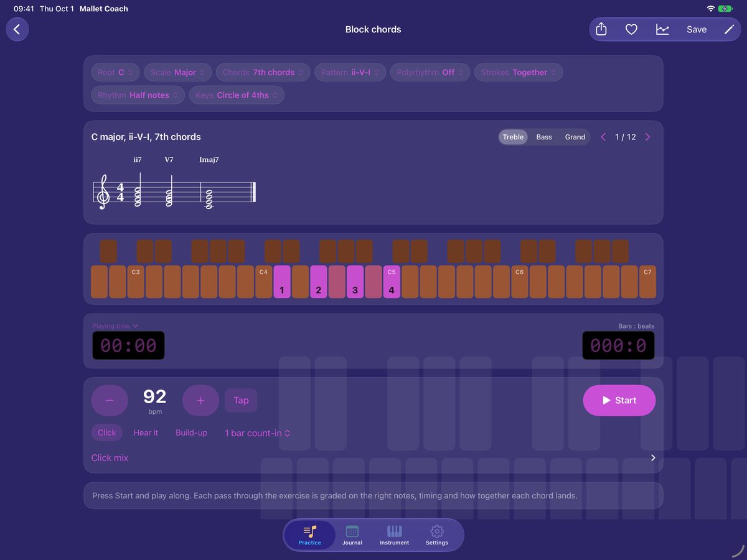Open the Scale Major dropdown
The height and width of the screenshot is (560, 747).
[x=178, y=72]
